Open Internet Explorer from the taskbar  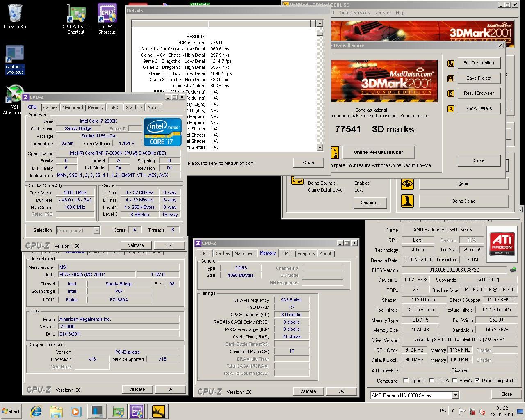pyautogui.click(x=36, y=411)
